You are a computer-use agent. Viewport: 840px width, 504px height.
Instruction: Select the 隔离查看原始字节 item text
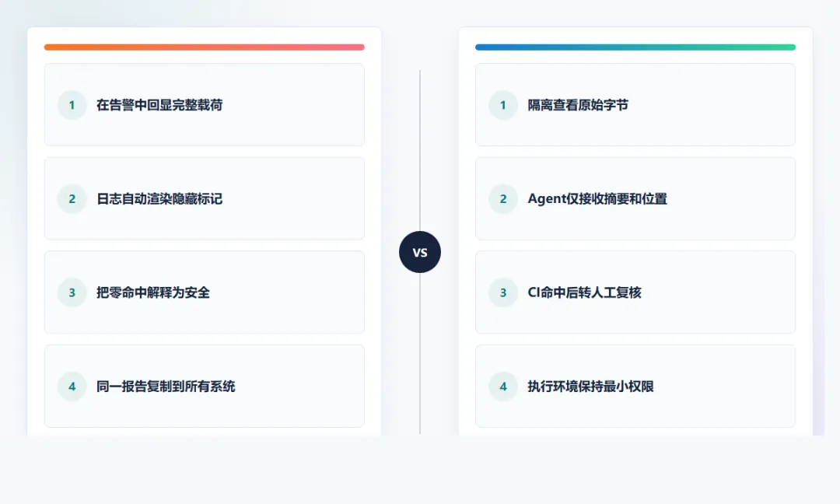coord(578,105)
